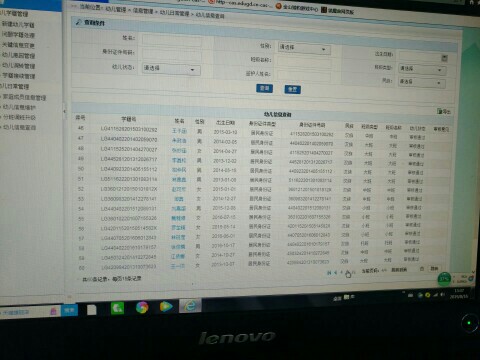Focus the name input field
The width and height of the screenshot is (480, 360).
point(172,40)
